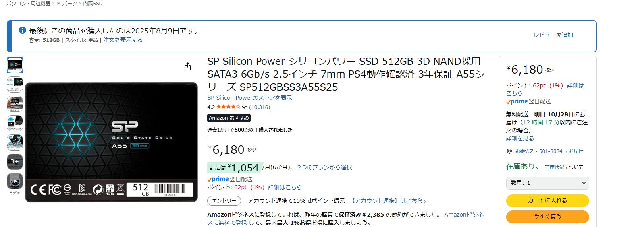Click the 今すぐ買う button
This screenshot has width=644, height=227.
547,217
